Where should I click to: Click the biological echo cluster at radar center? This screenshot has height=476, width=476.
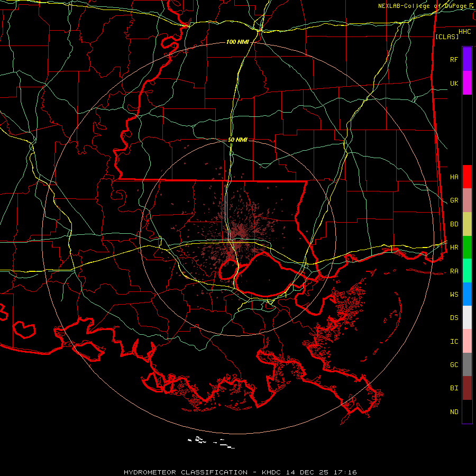click(239, 239)
